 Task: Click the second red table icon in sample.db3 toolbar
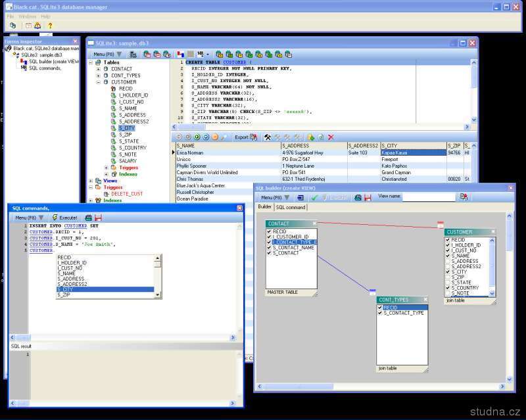tap(156, 55)
